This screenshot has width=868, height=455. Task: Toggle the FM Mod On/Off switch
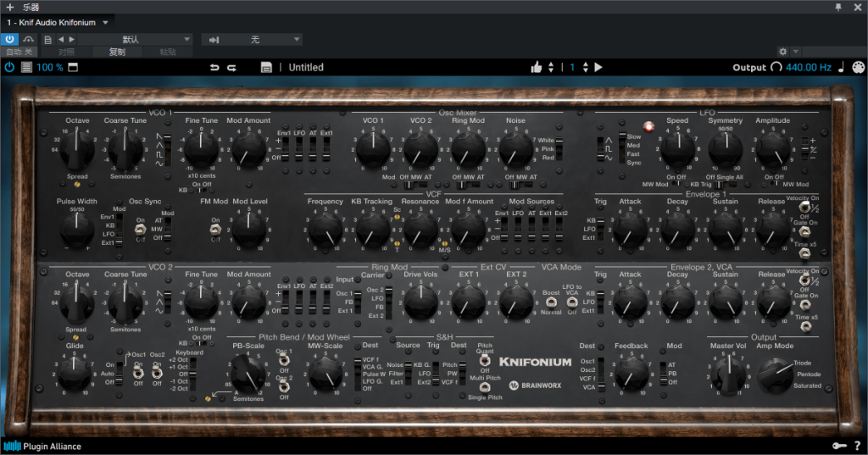(x=215, y=229)
